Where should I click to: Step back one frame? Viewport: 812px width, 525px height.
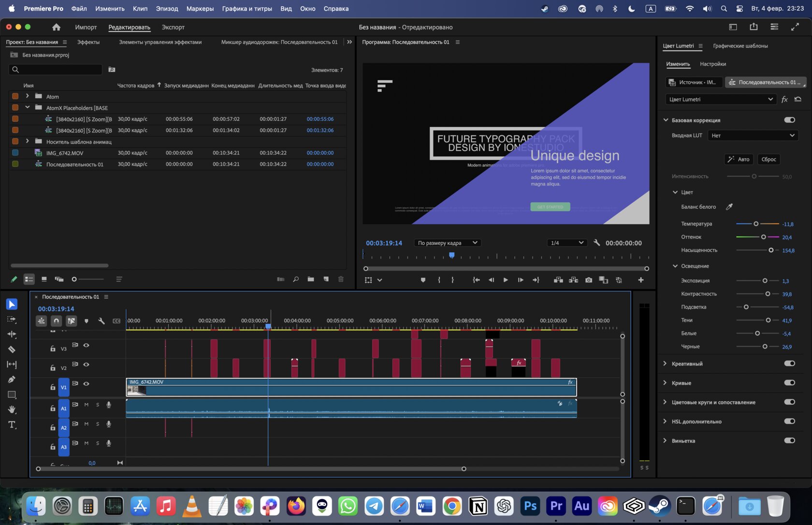click(x=491, y=280)
